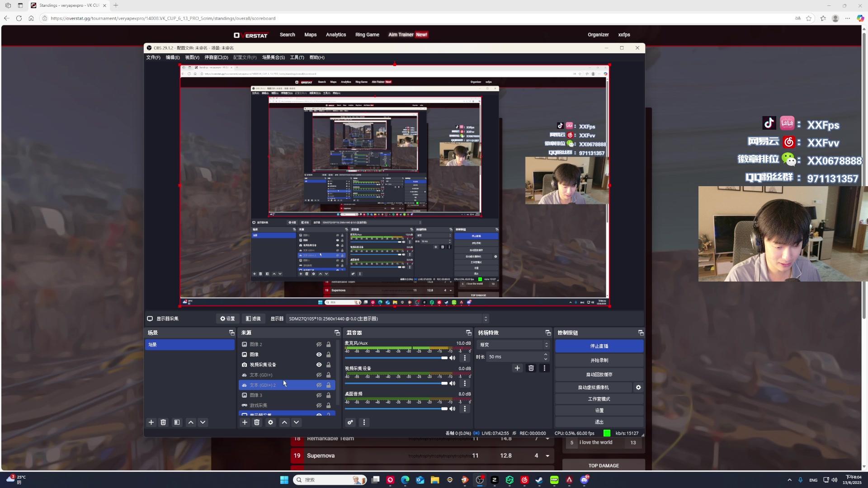868x488 pixels.
Task: Show hidden system tray icons chevron
Action: coord(789,480)
